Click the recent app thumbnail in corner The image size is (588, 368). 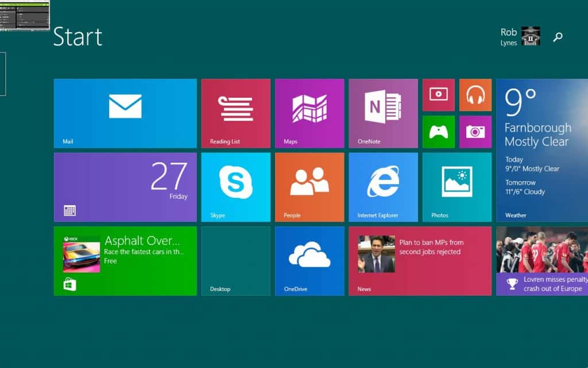tap(25, 15)
